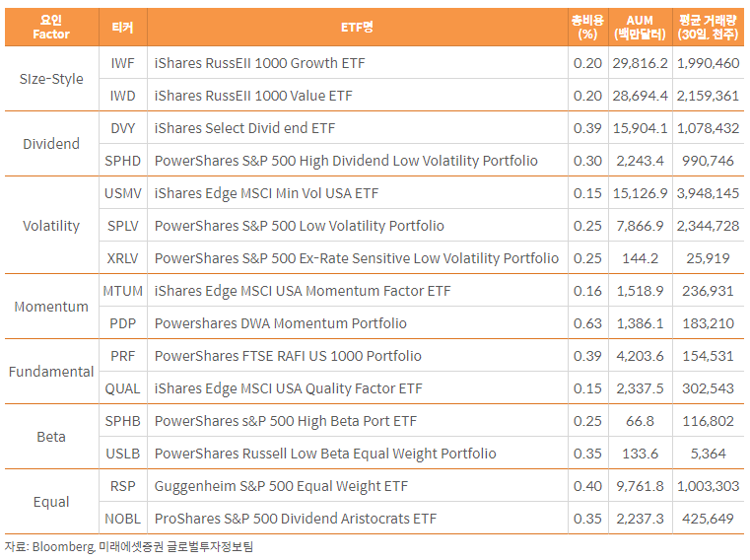Select the 'Momentum' factor cell
This screenshot has height=560, width=750.
[x=51, y=307]
